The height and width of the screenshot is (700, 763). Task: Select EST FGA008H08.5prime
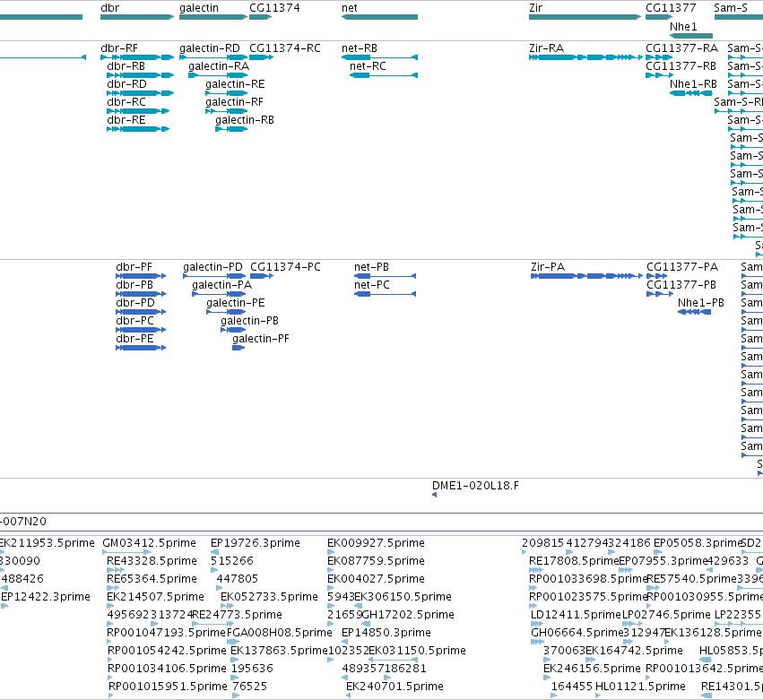click(x=280, y=633)
